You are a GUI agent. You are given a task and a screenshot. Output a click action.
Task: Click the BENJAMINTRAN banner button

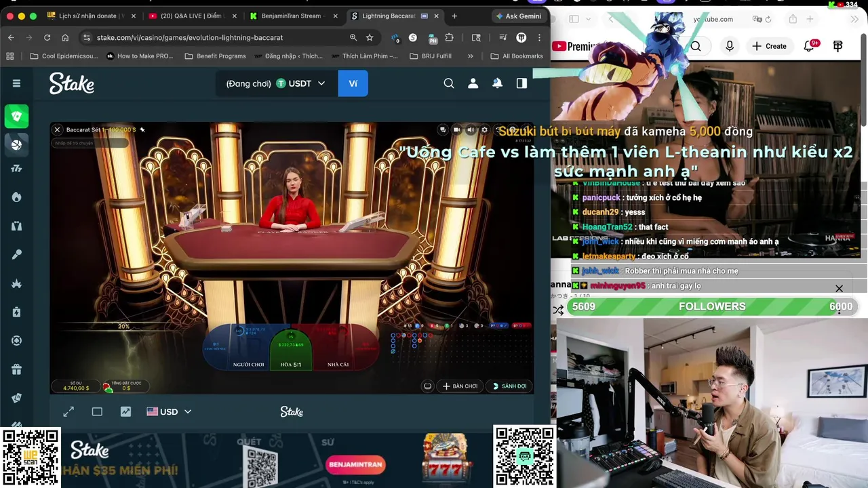coord(355,465)
